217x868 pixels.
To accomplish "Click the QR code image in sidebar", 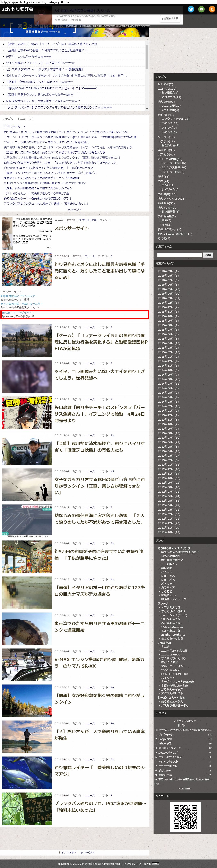I will [x=185, y=816].
